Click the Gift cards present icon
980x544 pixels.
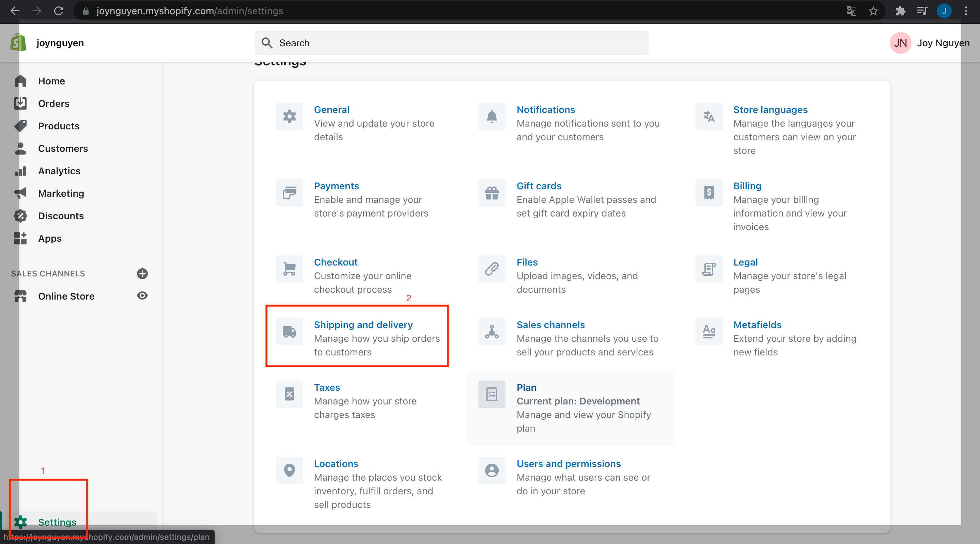[x=492, y=193]
